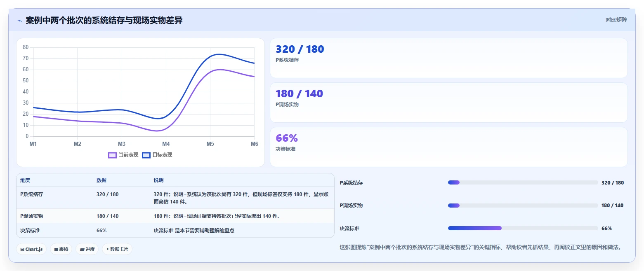Image resolution: width=644 pixels, height=271 pixels.
Task: Toggle the 当前表现 legend swatch
Action: [x=112, y=155]
